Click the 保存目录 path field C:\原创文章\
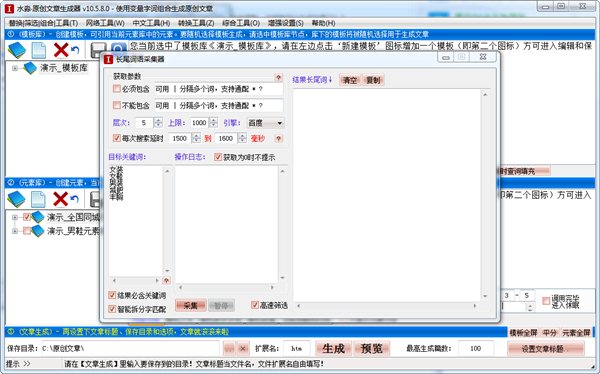600x374 pixels. [130, 348]
